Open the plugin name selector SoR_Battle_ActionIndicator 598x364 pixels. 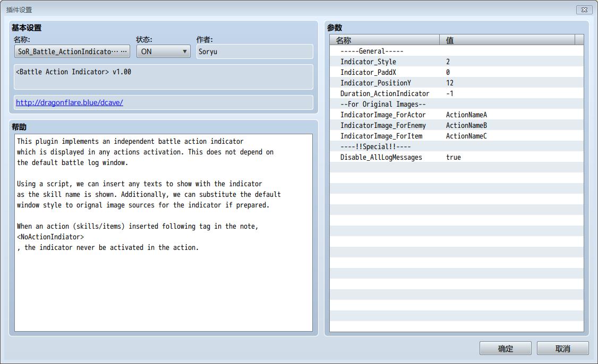pos(72,51)
